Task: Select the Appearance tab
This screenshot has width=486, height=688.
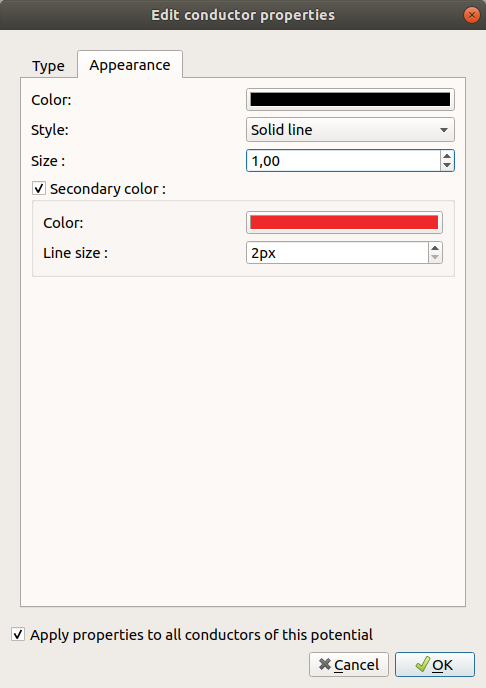Action: click(130, 65)
